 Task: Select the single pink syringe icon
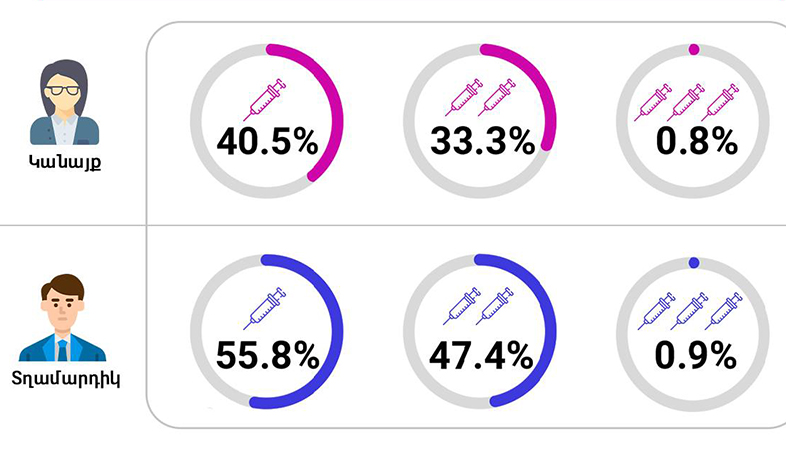[x=264, y=100]
